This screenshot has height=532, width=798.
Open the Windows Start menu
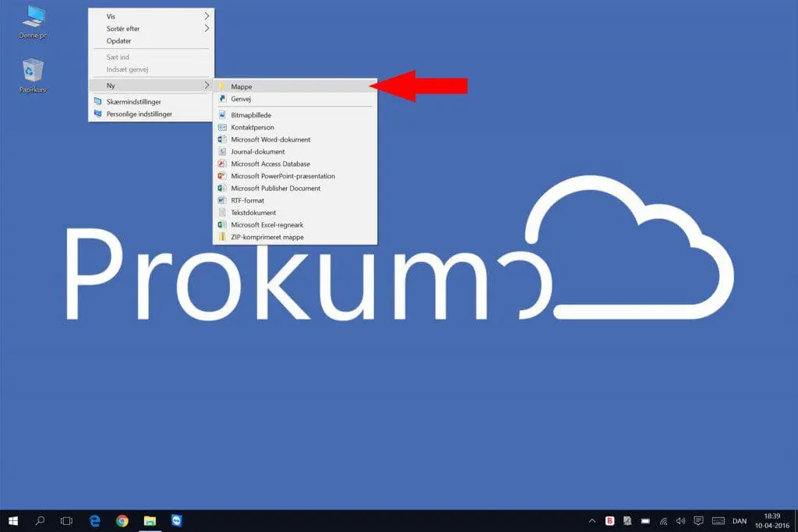13,520
